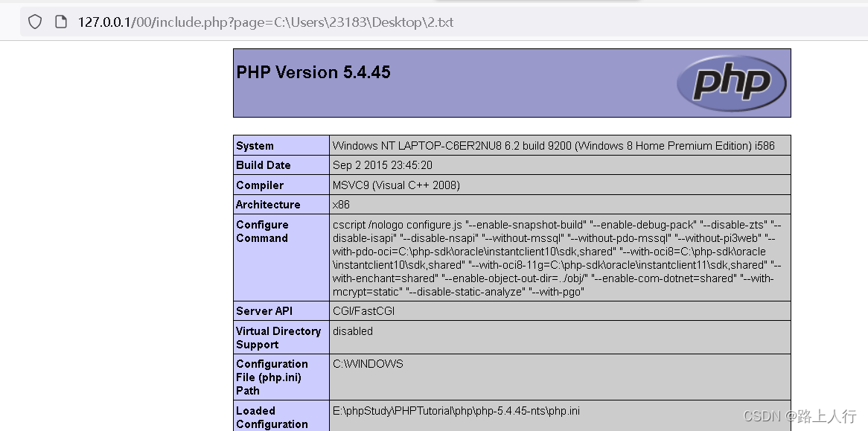Click the Build Date label
The image size is (868, 431).
click(263, 165)
